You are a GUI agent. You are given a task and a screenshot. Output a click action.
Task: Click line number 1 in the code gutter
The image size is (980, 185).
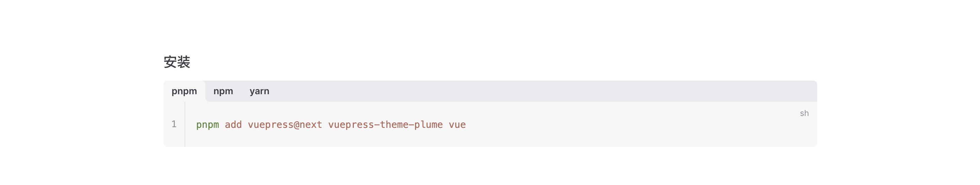click(x=174, y=124)
